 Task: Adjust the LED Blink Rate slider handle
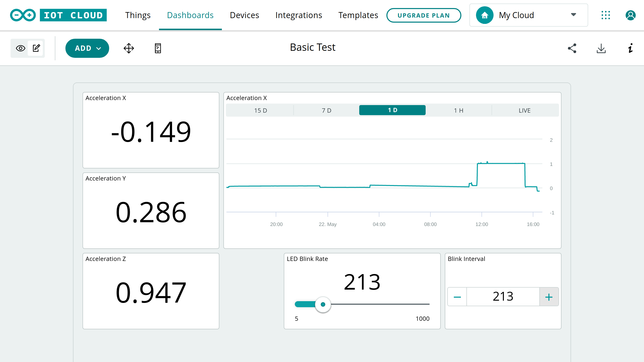[x=323, y=304]
